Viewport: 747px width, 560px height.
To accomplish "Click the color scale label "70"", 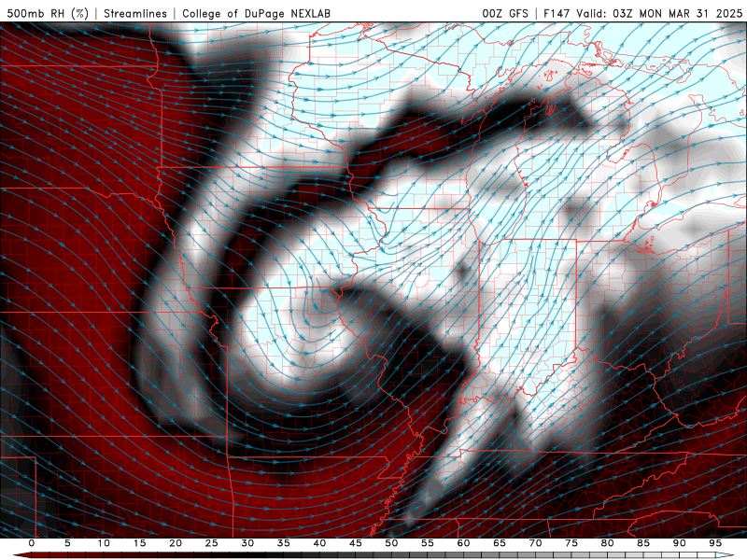I will click(x=535, y=543).
